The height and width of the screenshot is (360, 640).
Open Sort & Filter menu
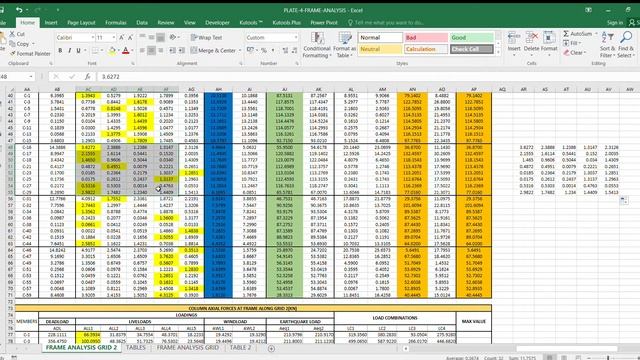pos(607,44)
